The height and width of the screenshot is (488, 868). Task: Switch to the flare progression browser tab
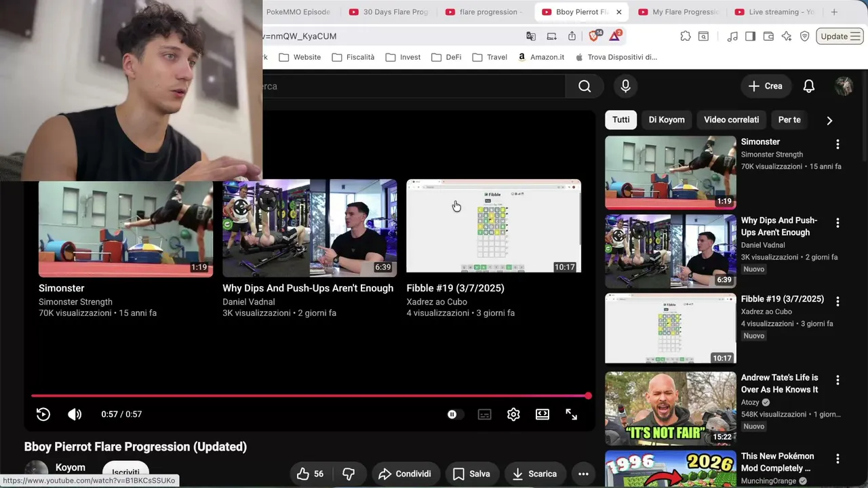(485, 12)
